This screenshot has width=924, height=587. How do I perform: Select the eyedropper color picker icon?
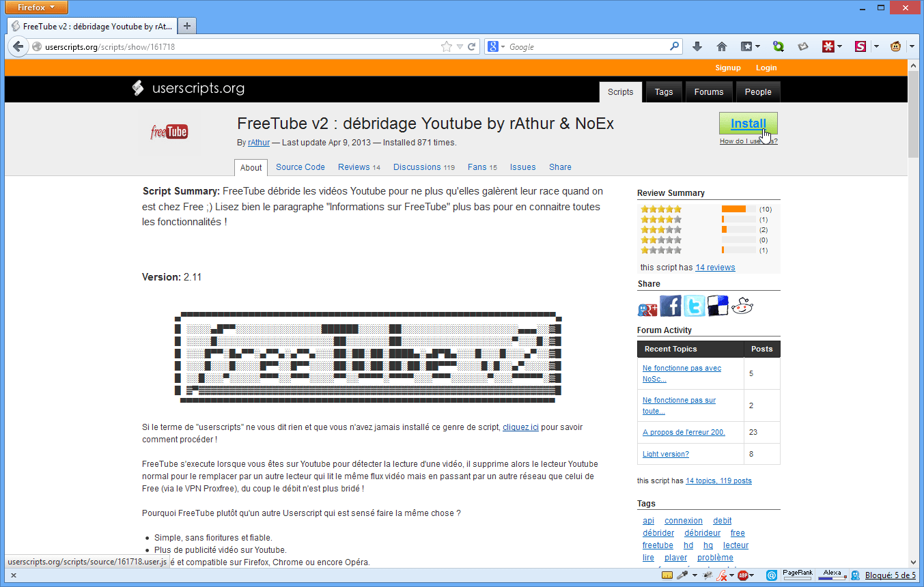pyautogui.click(x=682, y=575)
